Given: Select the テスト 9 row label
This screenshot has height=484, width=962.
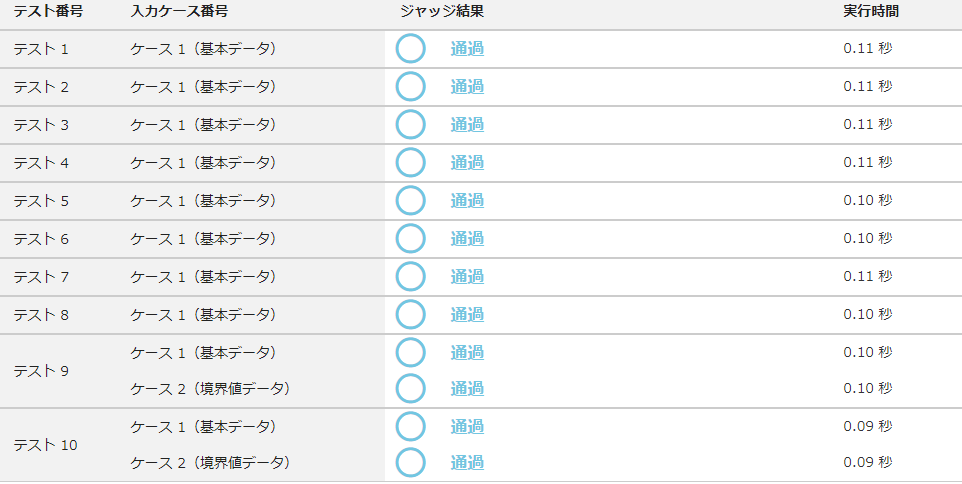Looking at the screenshot, I should (41, 371).
